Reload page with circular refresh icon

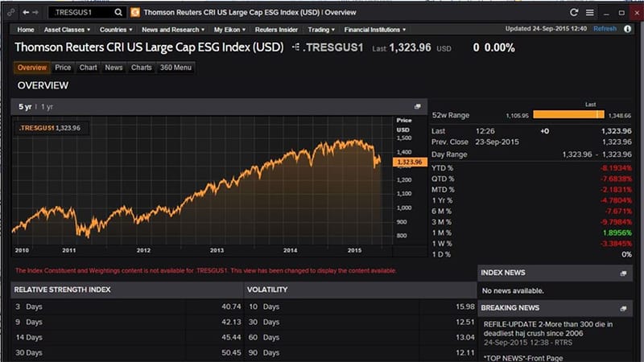pos(574,12)
